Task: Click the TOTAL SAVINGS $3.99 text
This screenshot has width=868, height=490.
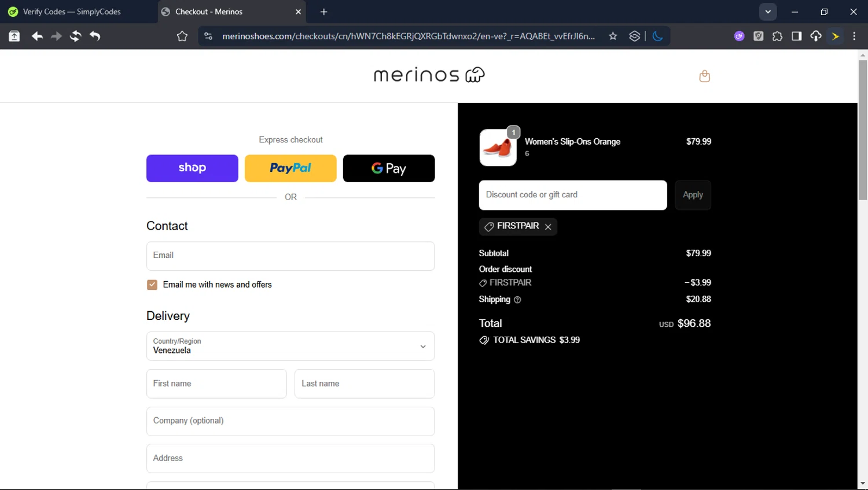Action: 536,340
